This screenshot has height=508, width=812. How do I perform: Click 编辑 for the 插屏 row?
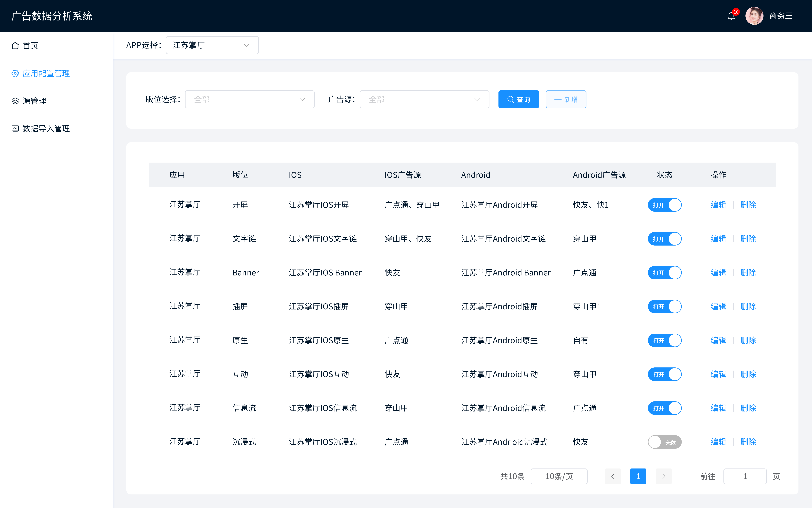tap(718, 306)
